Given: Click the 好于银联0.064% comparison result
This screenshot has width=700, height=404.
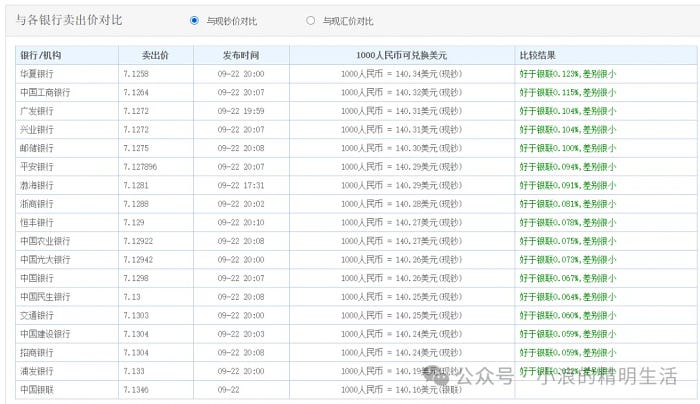Looking at the screenshot, I should click(567, 297).
